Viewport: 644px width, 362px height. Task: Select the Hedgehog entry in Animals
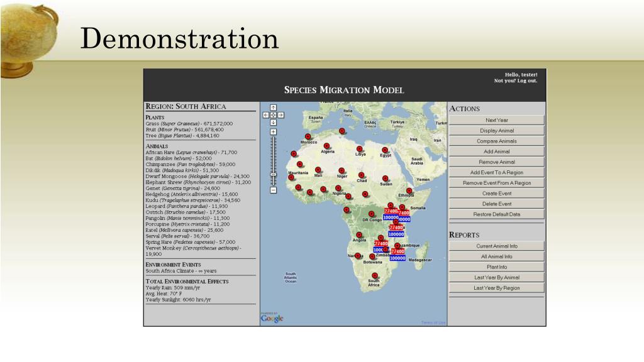coord(191,194)
